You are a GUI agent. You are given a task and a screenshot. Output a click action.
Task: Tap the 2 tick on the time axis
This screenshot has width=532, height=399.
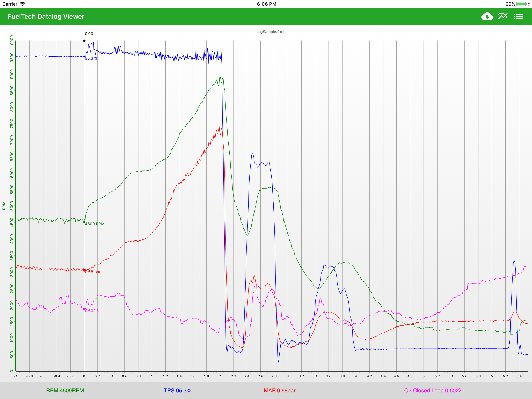coord(220,376)
